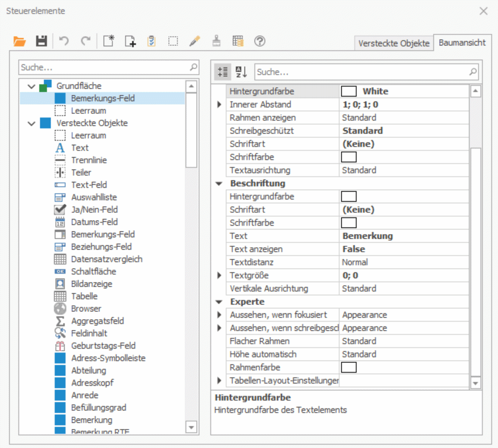Undo the last change
Image resolution: width=498 pixels, height=448 pixels.
pos(64,41)
